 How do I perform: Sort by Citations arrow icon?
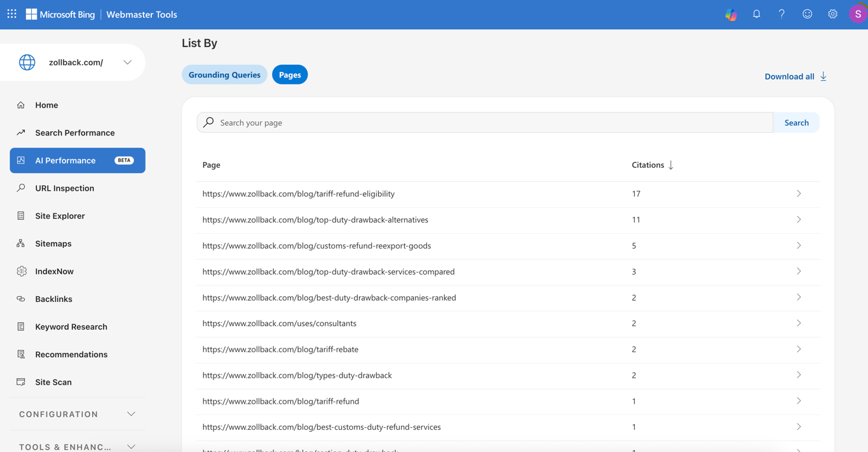(x=671, y=165)
